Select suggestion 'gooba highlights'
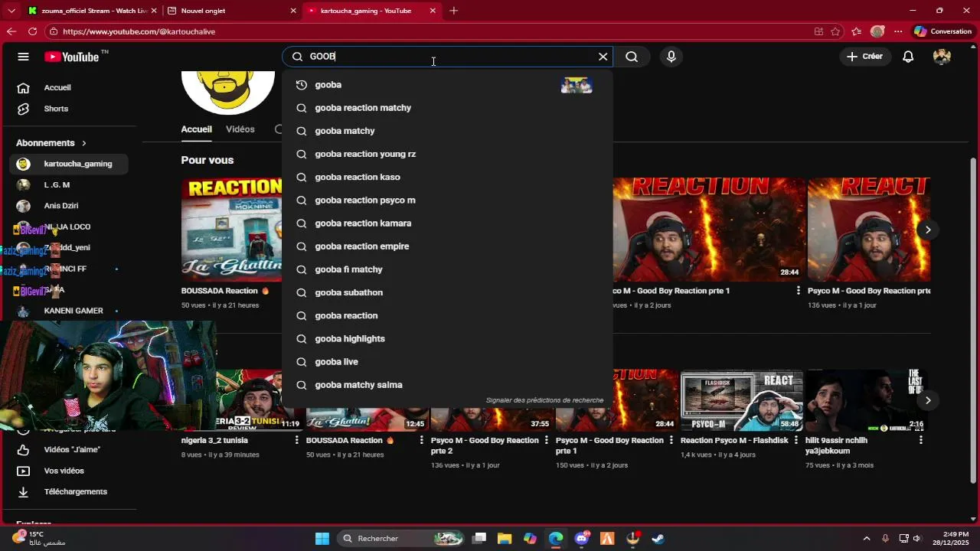The height and width of the screenshot is (551, 980). click(447, 338)
